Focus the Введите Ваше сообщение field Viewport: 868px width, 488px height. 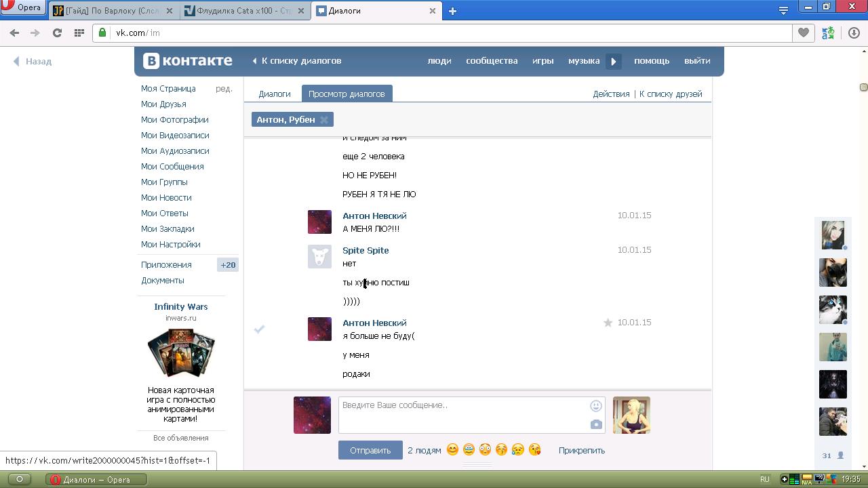tap(471, 415)
